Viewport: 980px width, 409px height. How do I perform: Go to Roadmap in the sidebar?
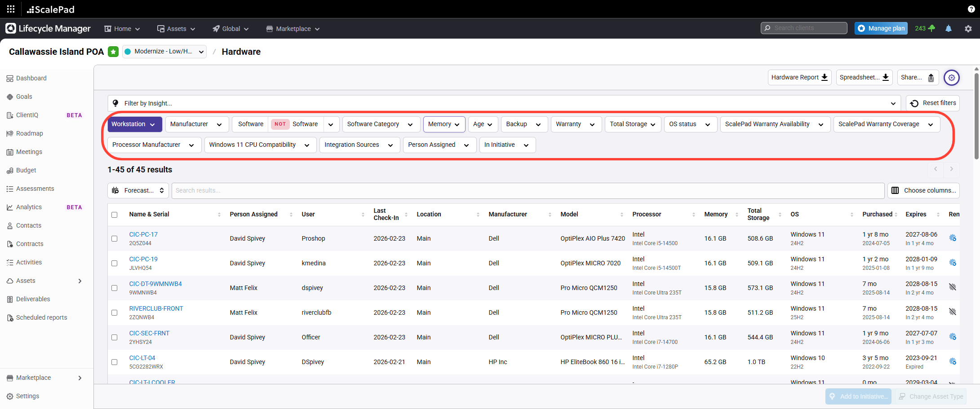(x=30, y=133)
